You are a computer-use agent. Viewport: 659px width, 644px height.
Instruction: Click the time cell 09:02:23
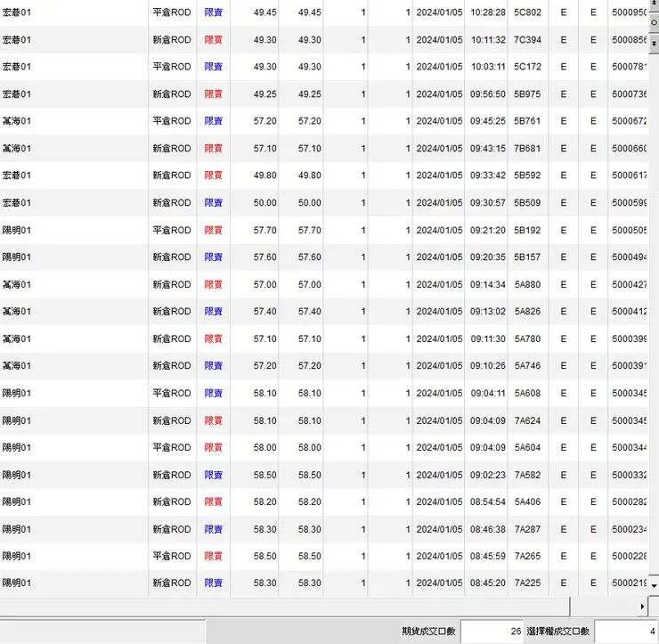[x=488, y=475]
